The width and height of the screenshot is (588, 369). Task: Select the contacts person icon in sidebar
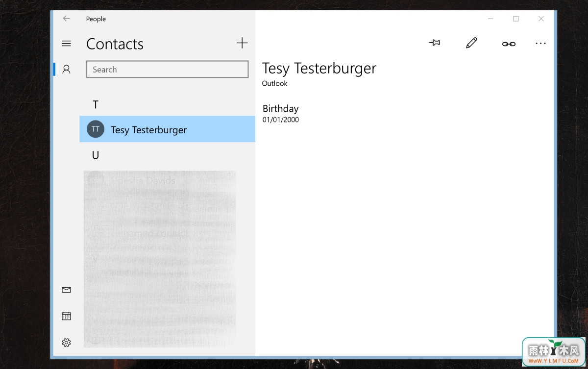point(67,69)
